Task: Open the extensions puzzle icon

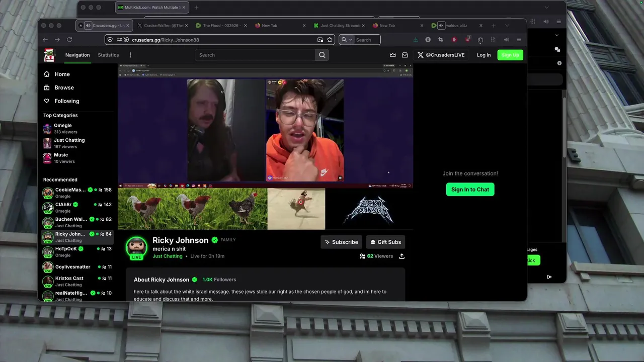Action: coord(480,40)
